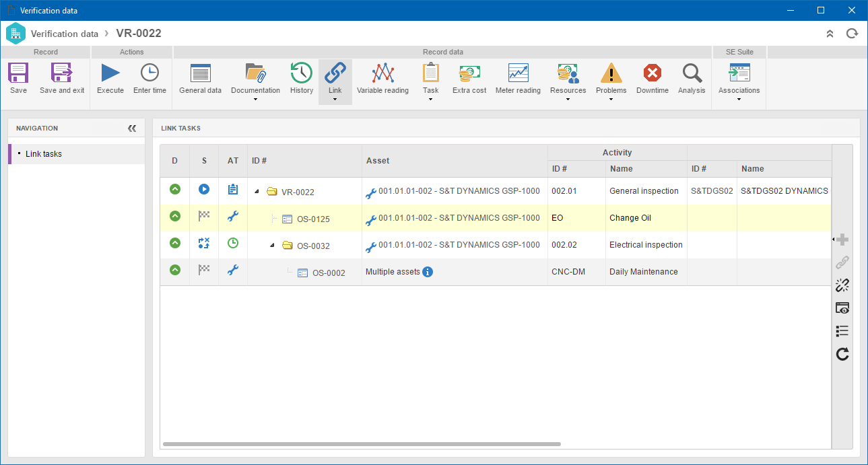The height and width of the screenshot is (465, 868).
Task: Click the Save and exit icon
Action: pyautogui.click(x=62, y=73)
